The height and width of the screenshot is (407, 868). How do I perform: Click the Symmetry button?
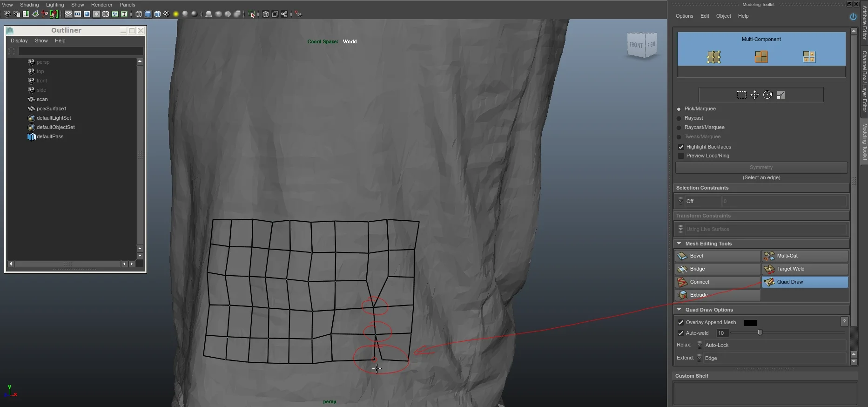(761, 167)
